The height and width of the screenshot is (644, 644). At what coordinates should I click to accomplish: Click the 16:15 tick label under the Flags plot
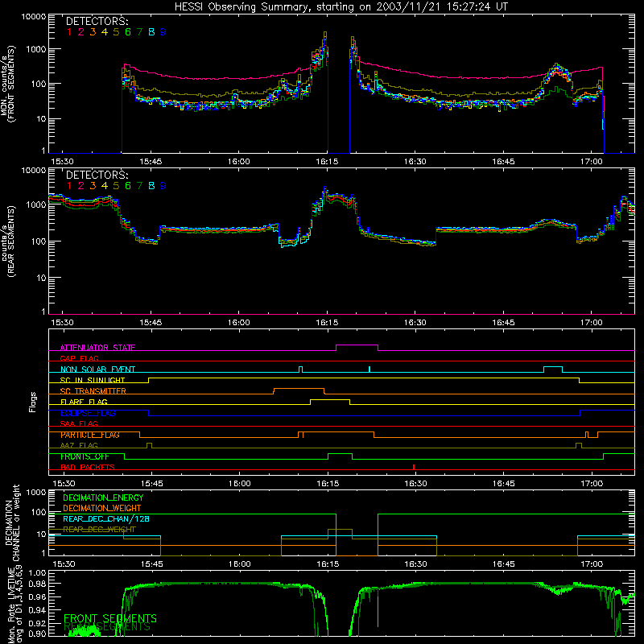pyautogui.click(x=328, y=484)
